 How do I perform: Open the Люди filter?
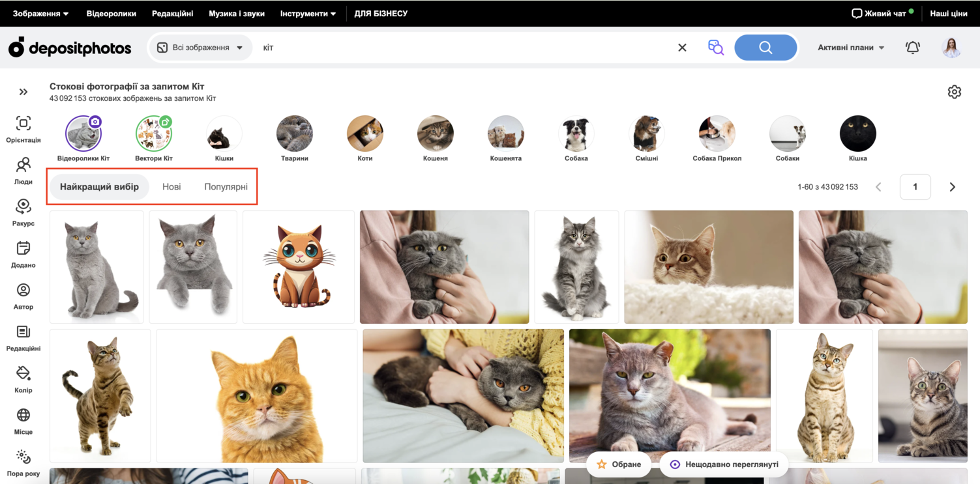coord(23,171)
